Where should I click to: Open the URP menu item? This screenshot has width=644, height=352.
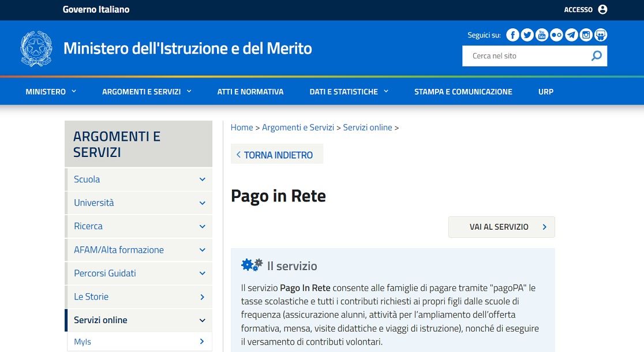546,92
